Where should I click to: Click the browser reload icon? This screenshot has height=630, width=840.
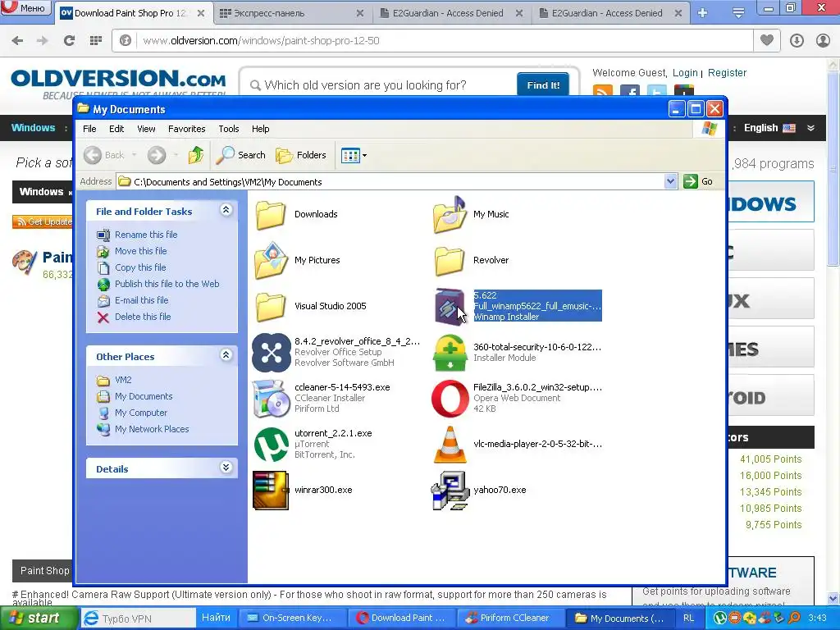(x=69, y=40)
